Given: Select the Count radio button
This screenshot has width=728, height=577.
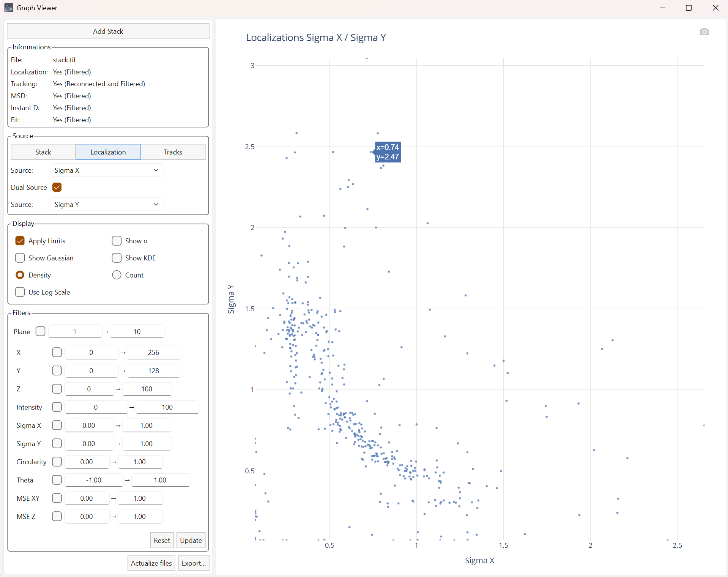Looking at the screenshot, I should point(117,275).
